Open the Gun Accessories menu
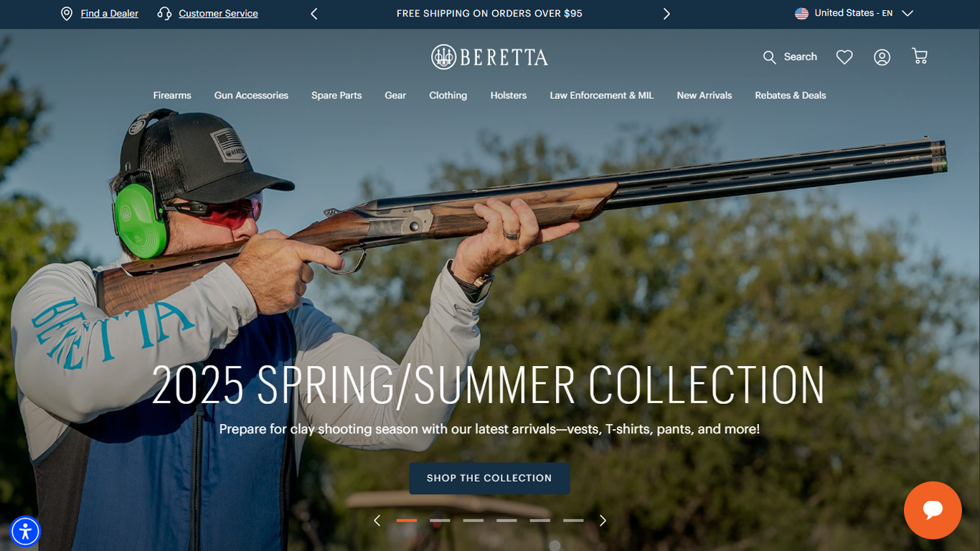 click(x=251, y=95)
